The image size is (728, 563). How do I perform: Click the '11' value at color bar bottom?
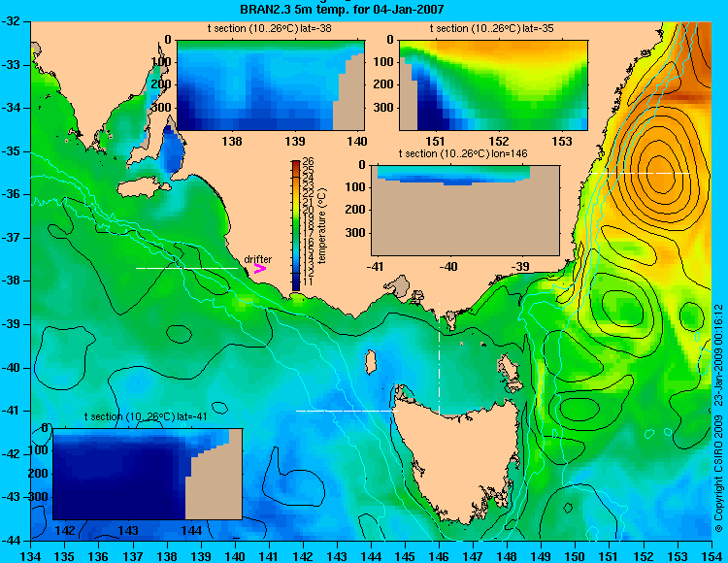tap(308, 281)
